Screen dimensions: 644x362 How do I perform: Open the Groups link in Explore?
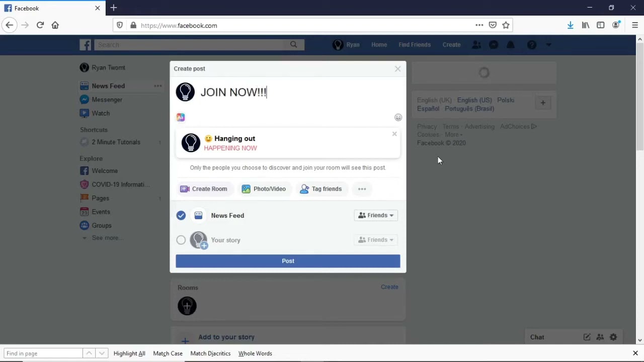pyautogui.click(x=101, y=226)
